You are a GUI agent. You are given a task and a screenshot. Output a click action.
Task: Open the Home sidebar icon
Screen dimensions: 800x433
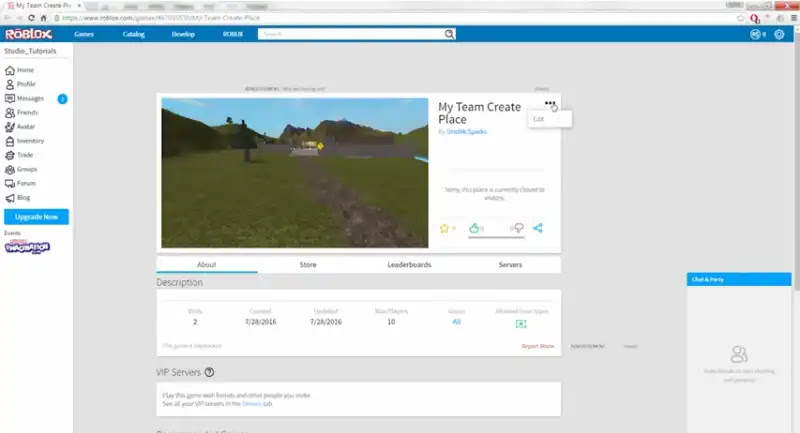[10, 70]
